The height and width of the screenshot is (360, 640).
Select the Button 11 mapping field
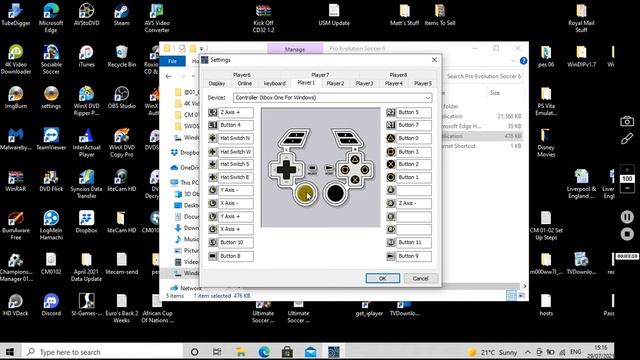(414, 242)
